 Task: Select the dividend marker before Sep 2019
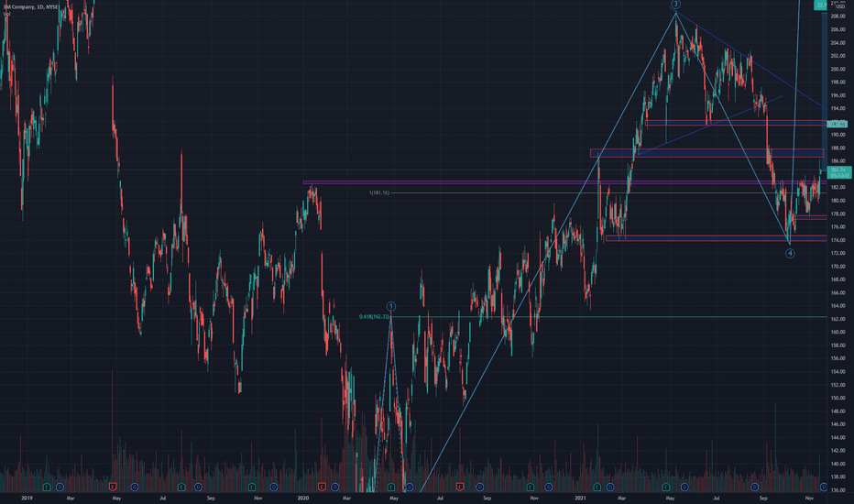[x=198, y=487]
